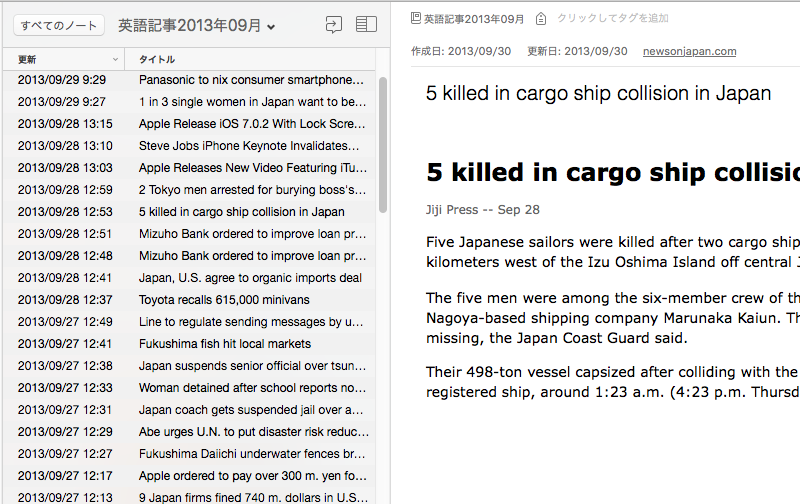Select Japan, U.S. agree to organic imports deal
This screenshot has height=504, width=800.
tap(189, 278)
